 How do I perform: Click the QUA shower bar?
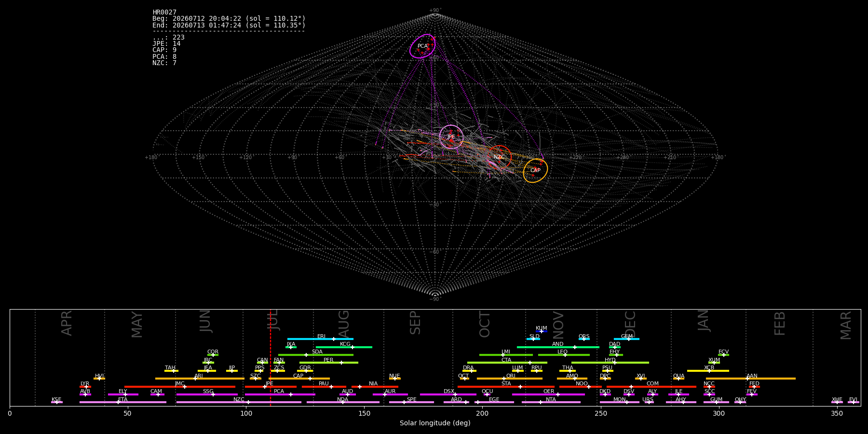(x=678, y=379)
